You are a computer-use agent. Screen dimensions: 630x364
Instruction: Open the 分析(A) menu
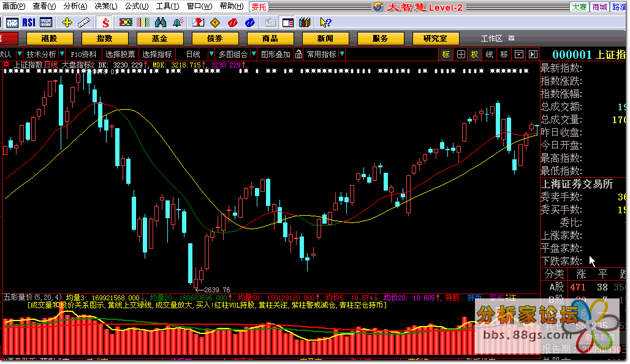[x=75, y=6]
